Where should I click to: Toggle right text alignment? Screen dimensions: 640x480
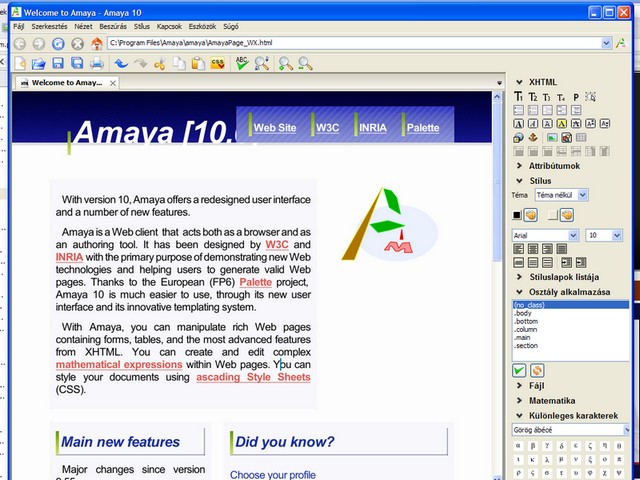pos(547,249)
